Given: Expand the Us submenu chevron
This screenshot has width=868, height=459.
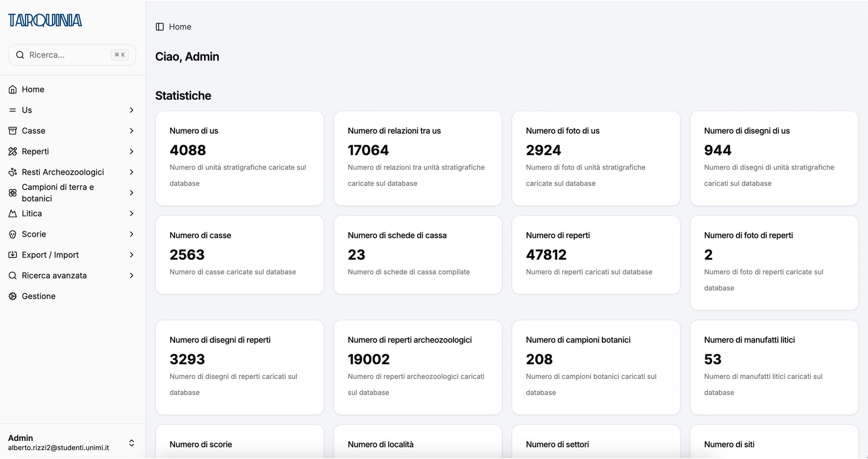Looking at the screenshot, I should 131,110.
